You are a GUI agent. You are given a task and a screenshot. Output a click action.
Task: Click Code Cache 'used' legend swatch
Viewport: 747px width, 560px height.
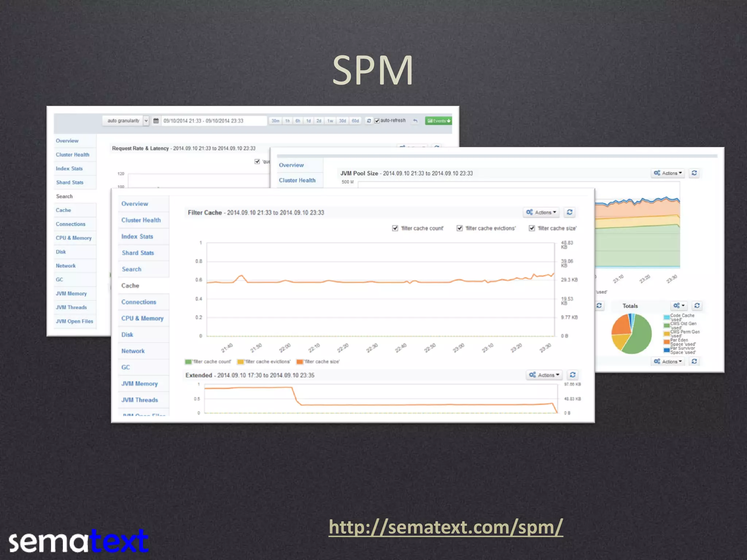[666, 317]
